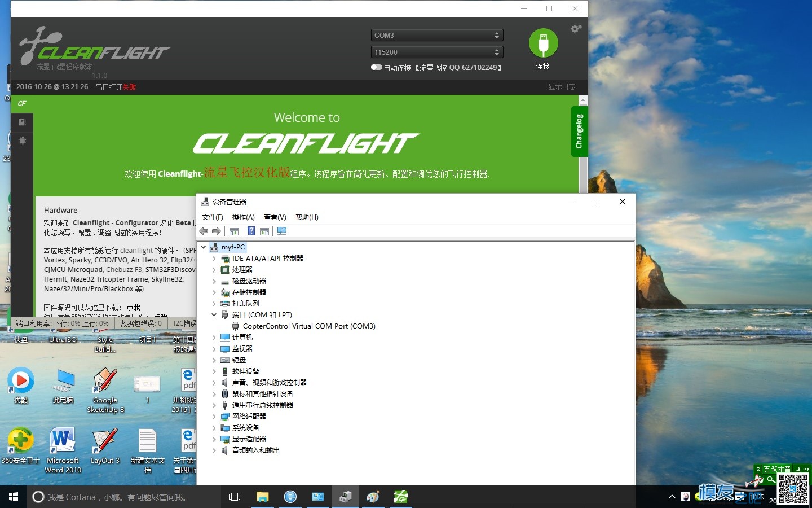Open the Google SketchUp 8 desktop icon
The width and height of the screenshot is (812, 508).
105,391
